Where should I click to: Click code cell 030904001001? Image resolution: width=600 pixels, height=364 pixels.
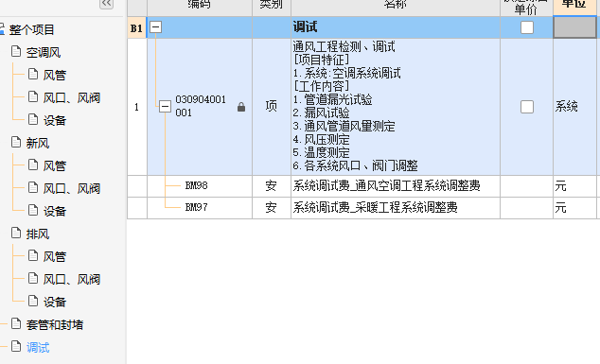tap(201, 106)
